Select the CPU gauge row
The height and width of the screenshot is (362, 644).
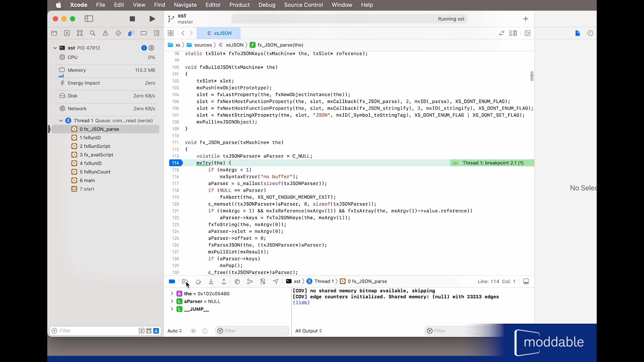click(105, 57)
